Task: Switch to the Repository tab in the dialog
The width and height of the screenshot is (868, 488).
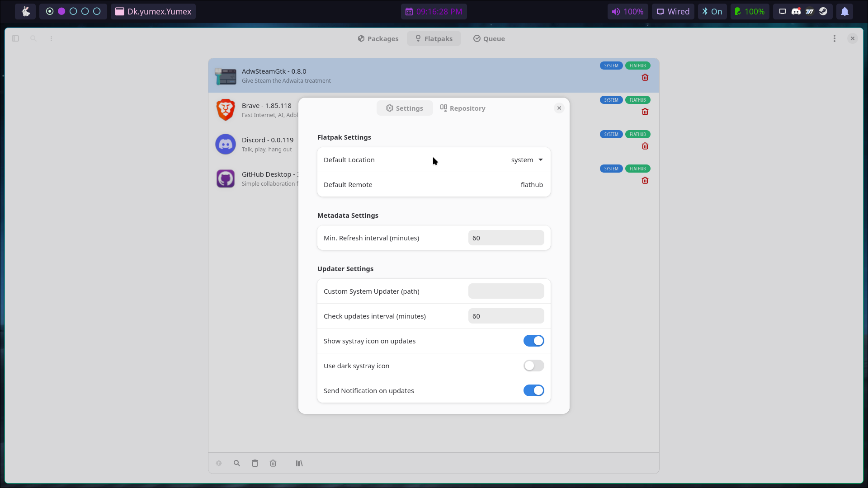Action: pos(462,108)
